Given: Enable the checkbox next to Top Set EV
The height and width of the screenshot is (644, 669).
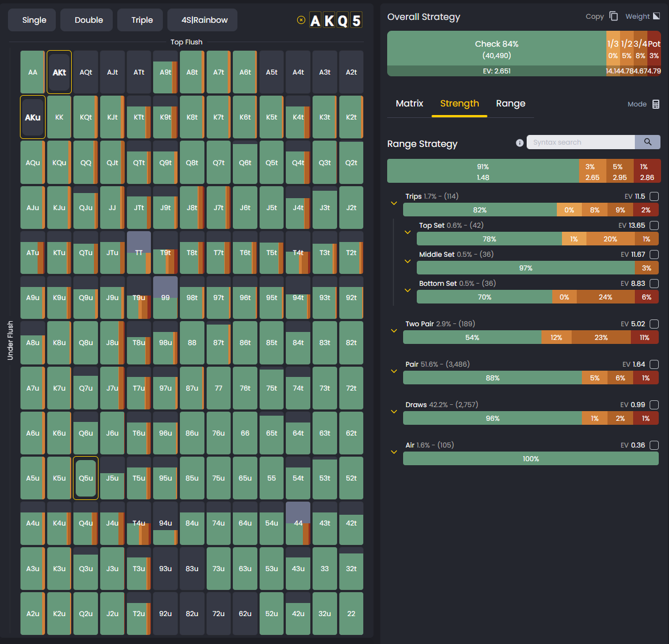Looking at the screenshot, I should (654, 225).
